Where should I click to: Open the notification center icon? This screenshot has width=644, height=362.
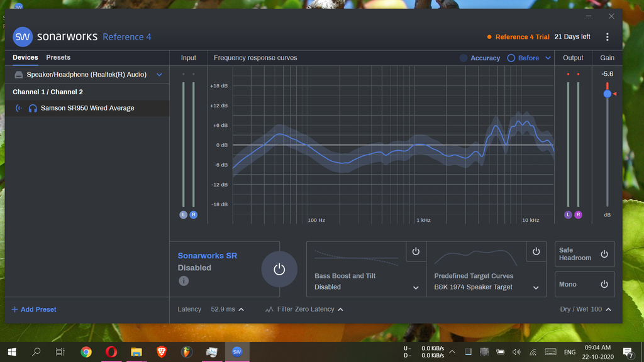click(628, 352)
